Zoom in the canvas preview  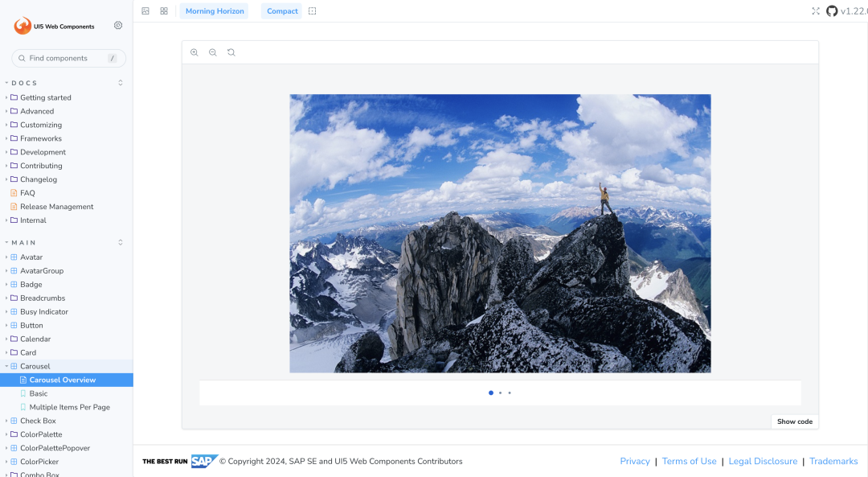[194, 52]
